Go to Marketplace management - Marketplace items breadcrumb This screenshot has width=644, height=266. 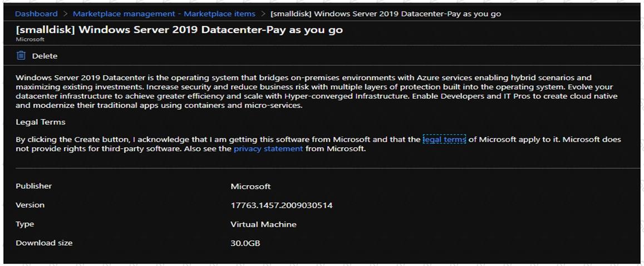tap(164, 13)
